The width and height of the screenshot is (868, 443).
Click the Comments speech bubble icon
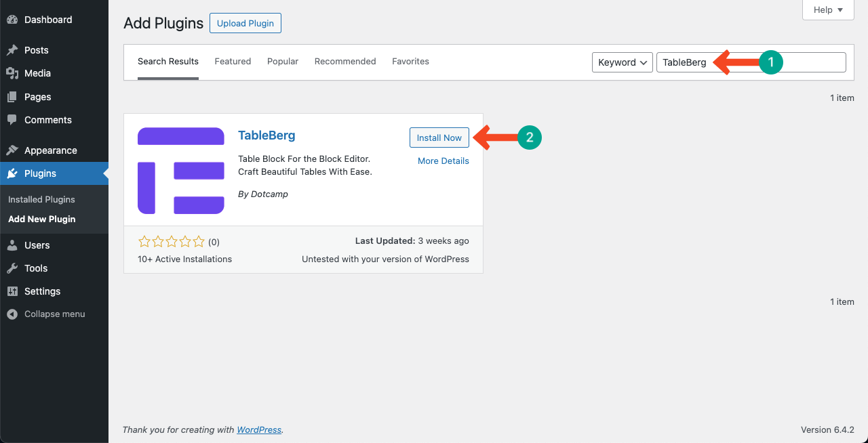point(12,120)
